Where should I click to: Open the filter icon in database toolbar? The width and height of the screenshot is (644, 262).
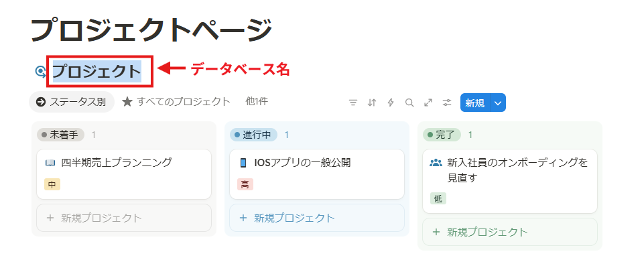tap(352, 103)
